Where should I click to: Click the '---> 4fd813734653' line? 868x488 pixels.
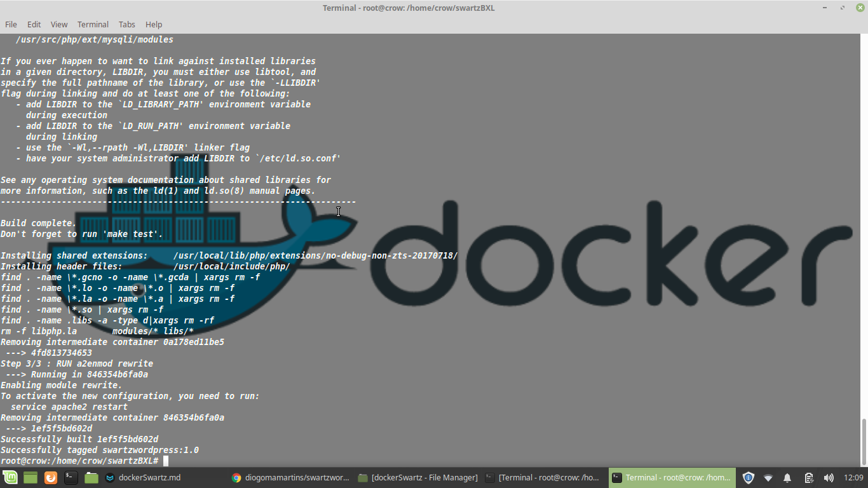pyautogui.click(x=49, y=353)
